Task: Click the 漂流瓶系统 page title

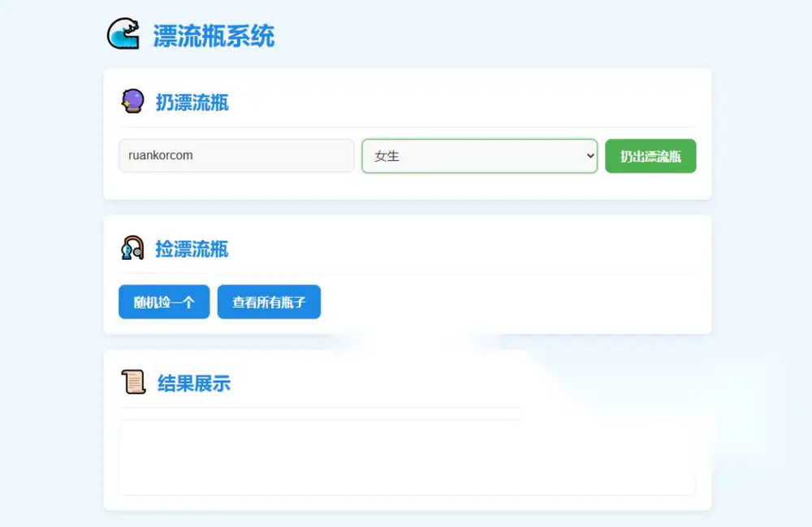Action: tap(214, 36)
